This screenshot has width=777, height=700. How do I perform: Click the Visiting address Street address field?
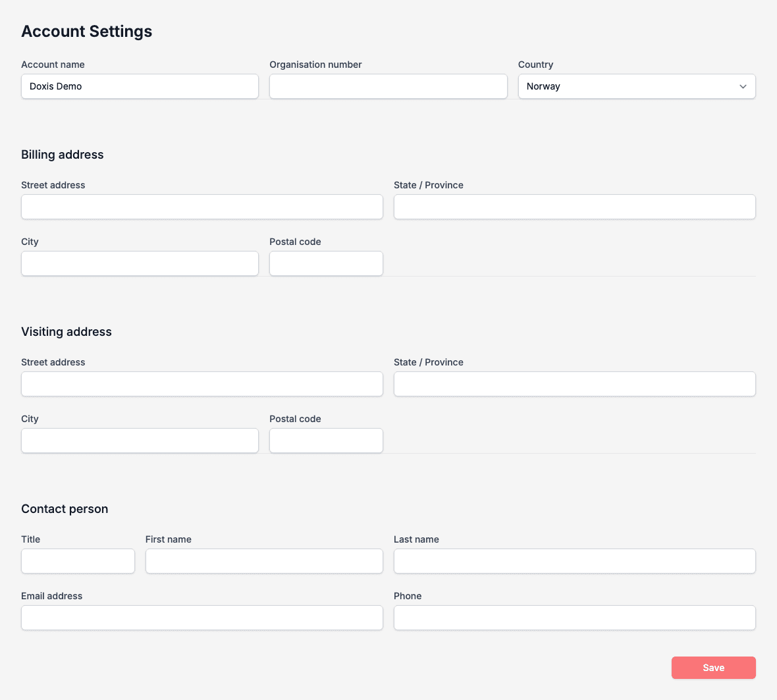[201, 384]
